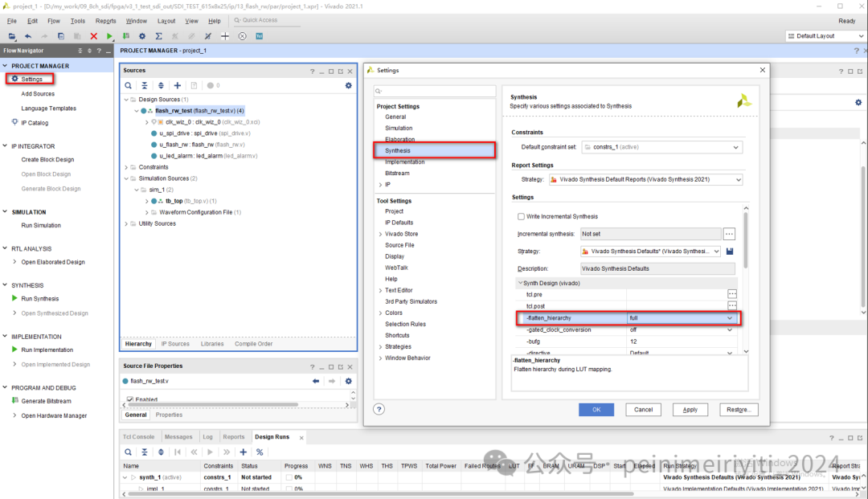This screenshot has height=499, width=868.
Task: Open the Reports menu
Action: point(106,21)
